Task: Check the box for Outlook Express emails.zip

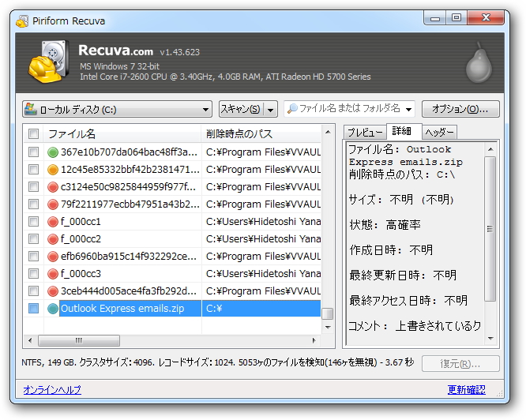Action: (x=33, y=308)
